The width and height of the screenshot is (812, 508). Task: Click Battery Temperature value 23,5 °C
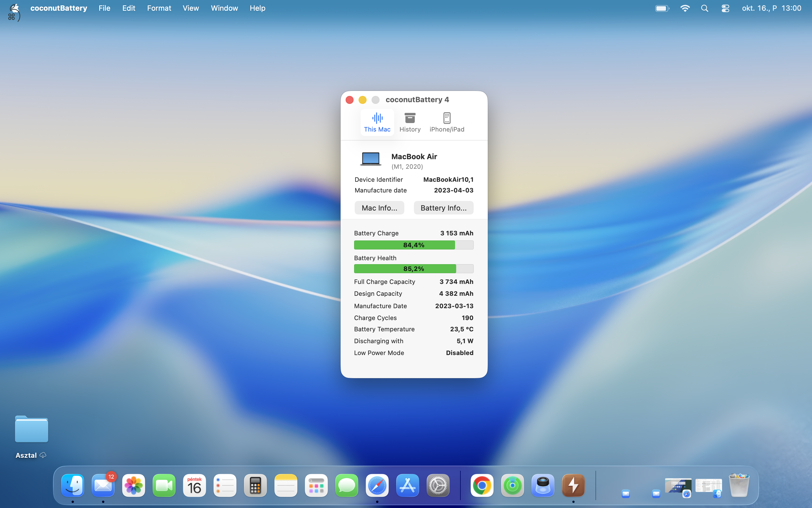[462, 329]
